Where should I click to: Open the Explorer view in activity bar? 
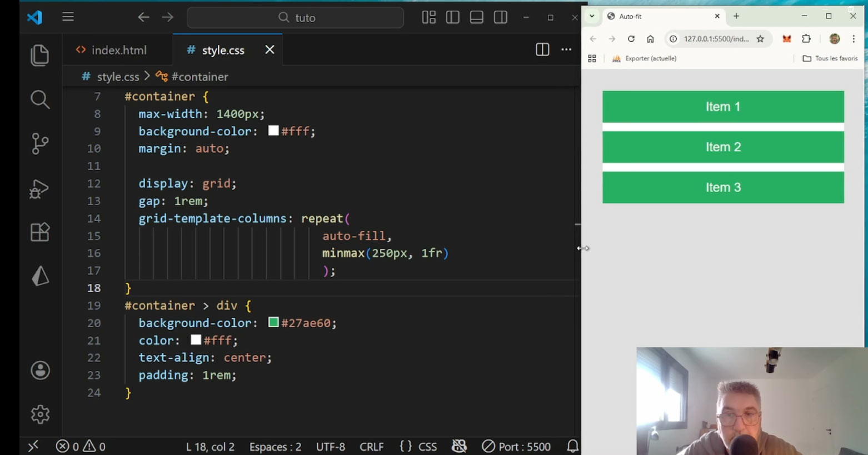click(x=39, y=55)
